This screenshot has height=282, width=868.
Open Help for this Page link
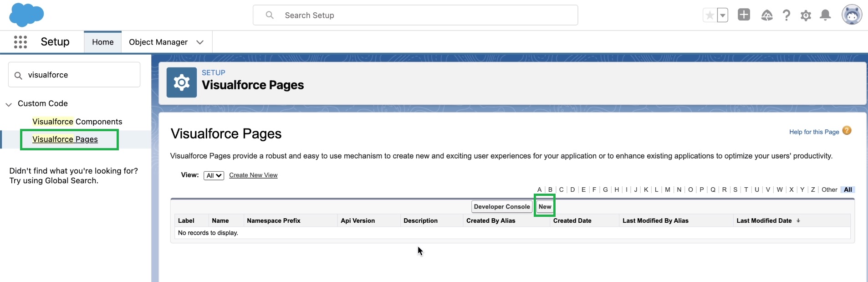(x=814, y=132)
